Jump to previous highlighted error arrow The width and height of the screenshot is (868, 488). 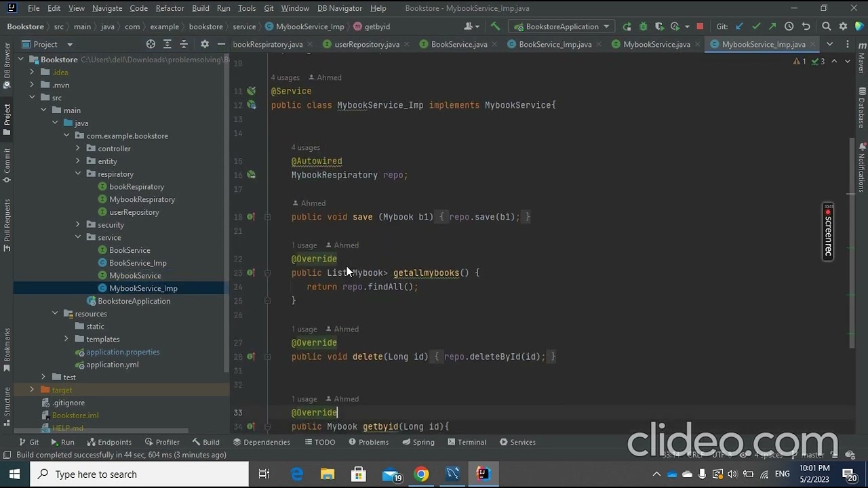[834, 62]
